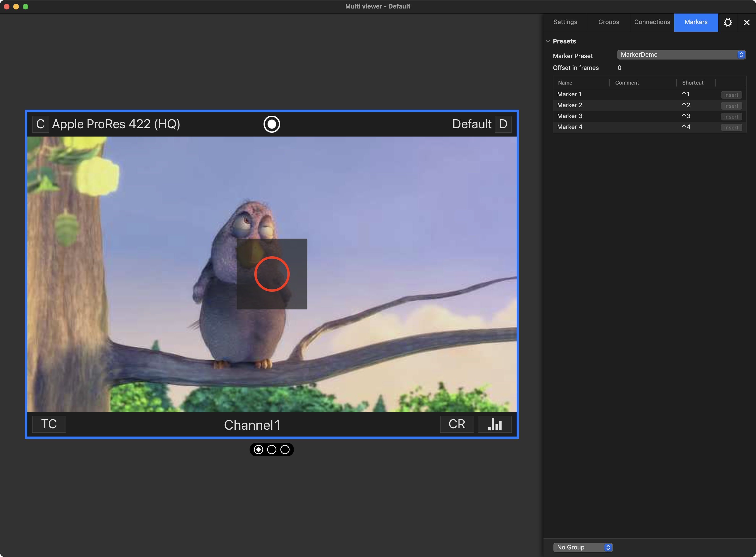Click the C codec badge in viewer header
This screenshot has height=557, width=756.
point(40,124)
